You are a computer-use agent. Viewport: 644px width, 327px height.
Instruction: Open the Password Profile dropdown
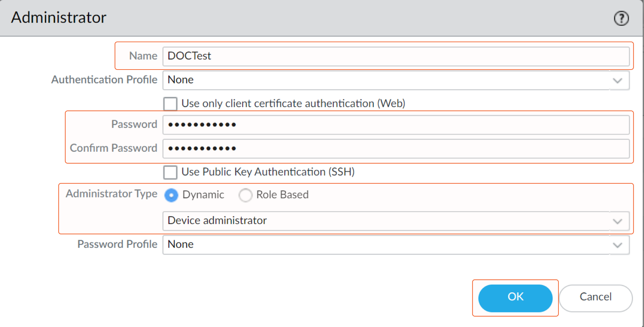(386, 245)
